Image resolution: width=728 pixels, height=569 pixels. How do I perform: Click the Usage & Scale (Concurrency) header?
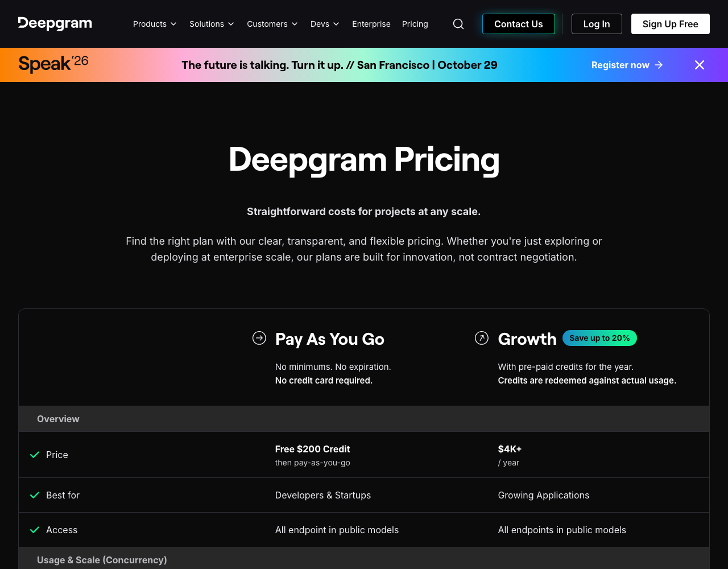(x=364, y=558)
